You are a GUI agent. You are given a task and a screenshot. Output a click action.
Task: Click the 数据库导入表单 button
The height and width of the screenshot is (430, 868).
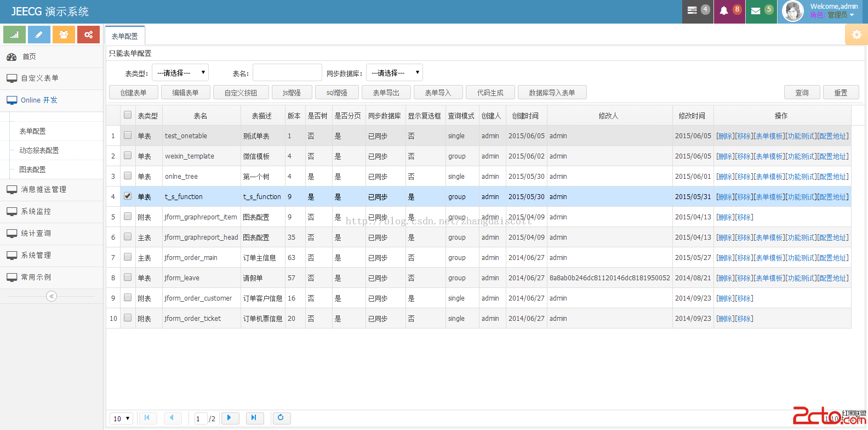[552, 92]
